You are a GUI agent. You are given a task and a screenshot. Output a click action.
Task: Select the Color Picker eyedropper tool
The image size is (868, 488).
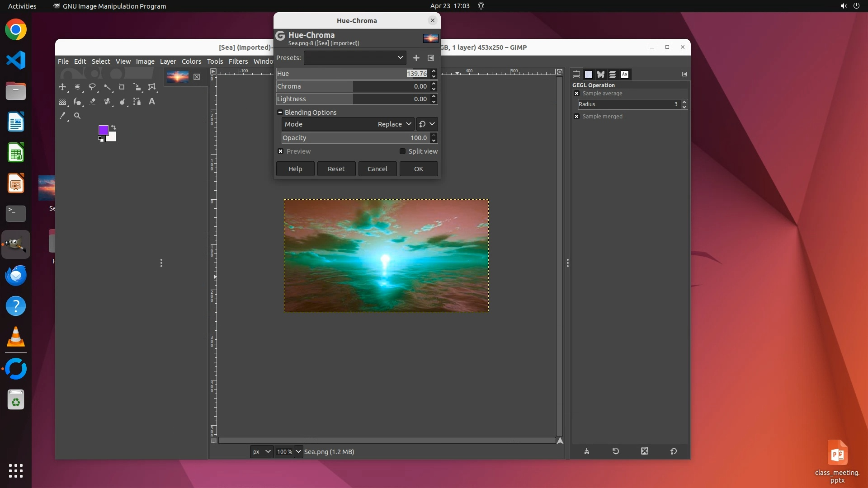(x=62, y=116)
